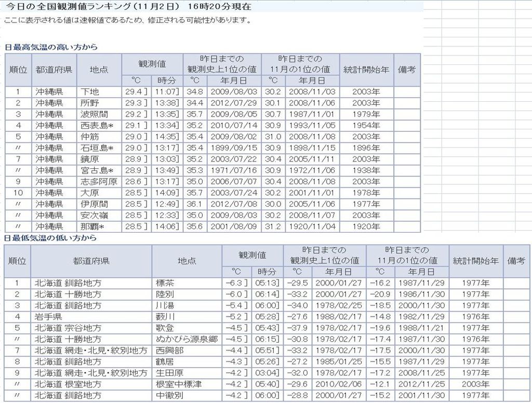Click the 1920/11/04 date in 那覇 row

[312, 226]
